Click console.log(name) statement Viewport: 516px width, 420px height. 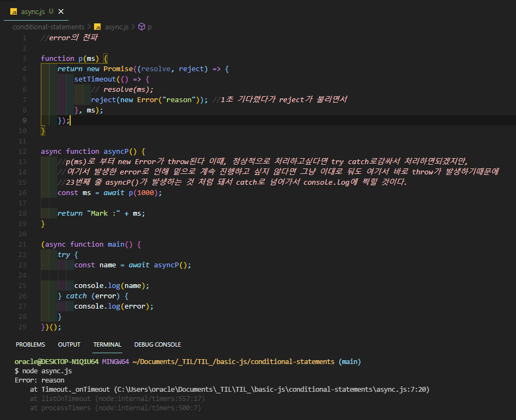point(111,285)
